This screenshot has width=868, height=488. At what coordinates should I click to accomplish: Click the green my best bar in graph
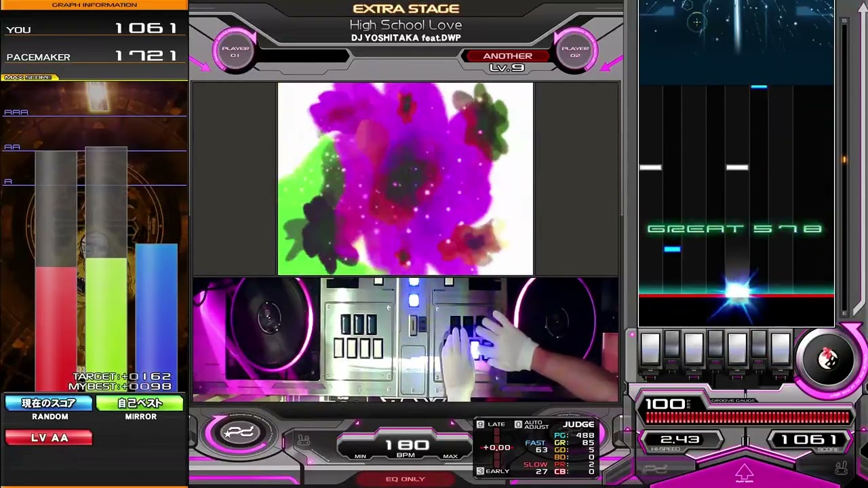(x=106, y=325)
